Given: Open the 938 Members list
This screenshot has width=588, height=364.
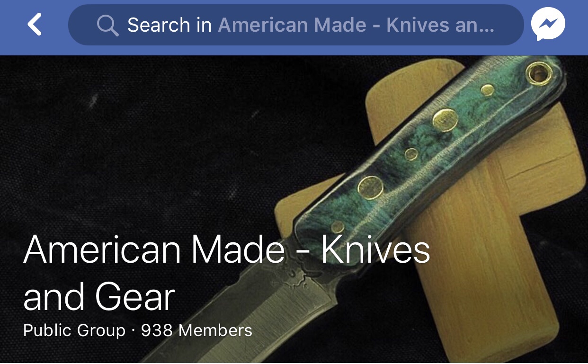Looking at the screenshot, I should [196, 330].
